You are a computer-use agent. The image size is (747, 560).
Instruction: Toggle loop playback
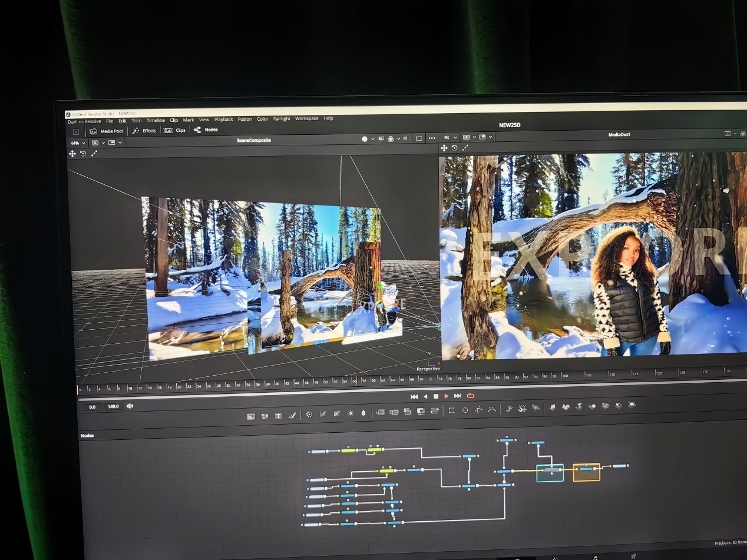click(x=470, y=396)
